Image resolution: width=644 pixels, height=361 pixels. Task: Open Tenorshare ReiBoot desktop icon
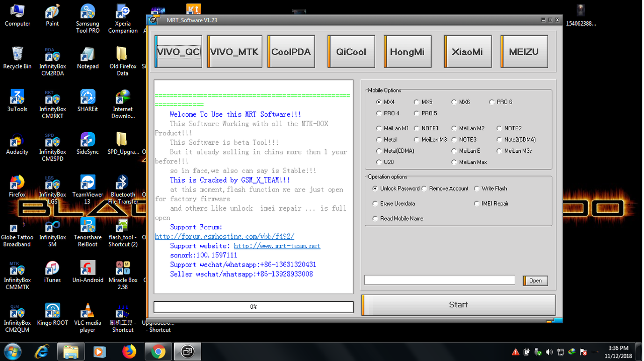[x=88, y=232]
